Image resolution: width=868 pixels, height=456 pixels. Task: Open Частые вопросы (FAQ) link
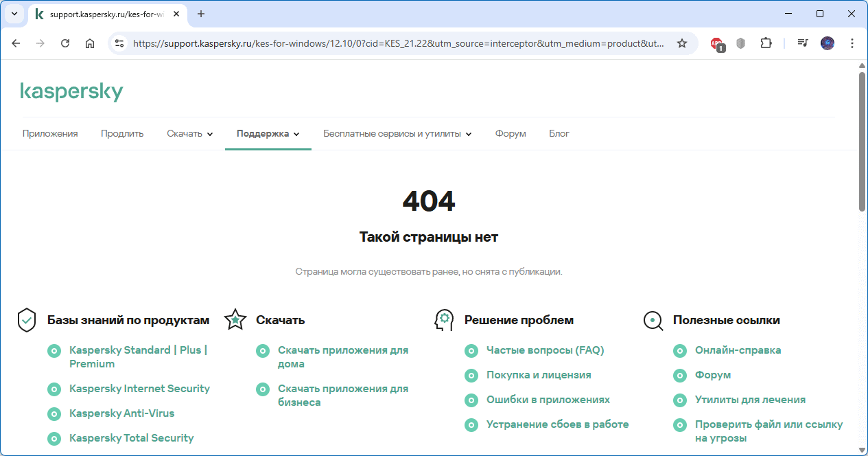coord(546,350)
